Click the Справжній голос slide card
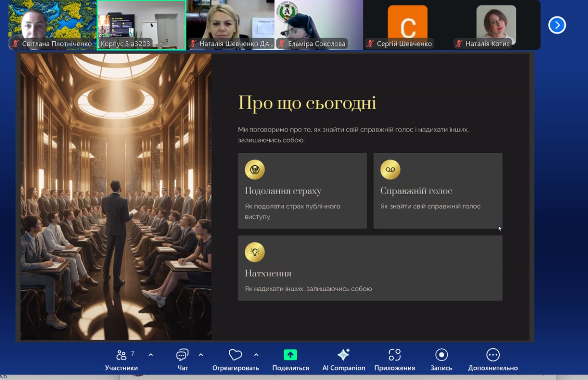This screenshot has width=588, height=380. 437,190
